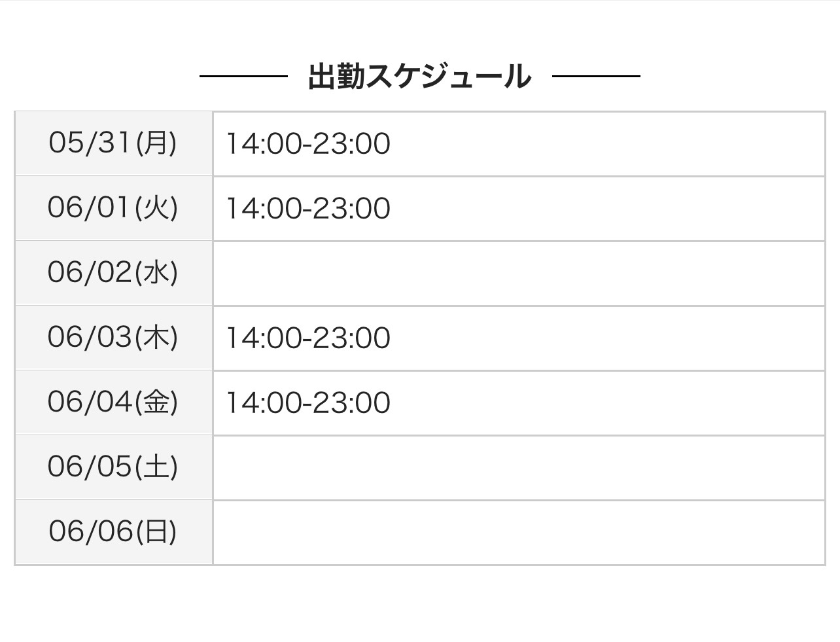Select the 06/04(金) date cell

click(x=113, y=402)
